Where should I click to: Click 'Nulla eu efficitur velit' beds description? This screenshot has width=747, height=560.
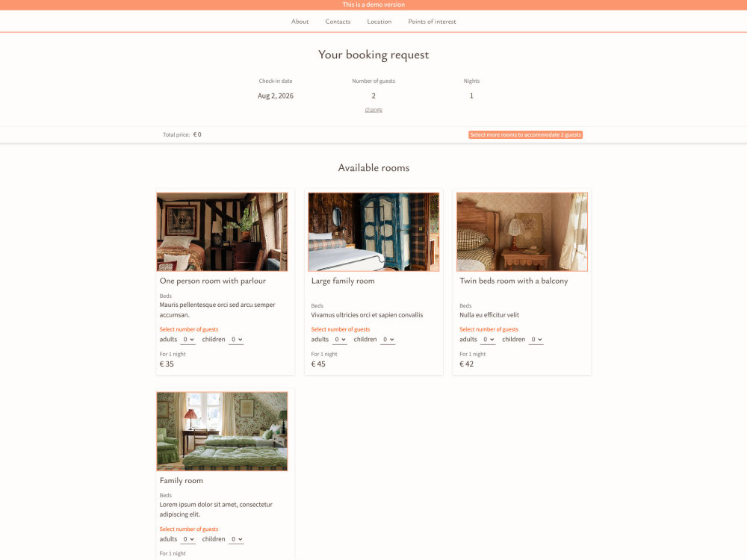pos(489,315)
